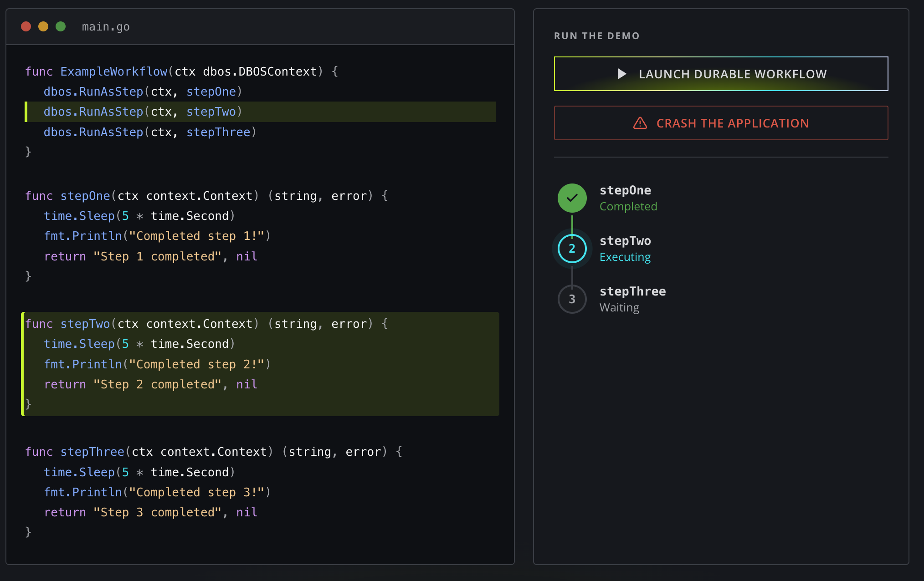Click the func stepTwo declaration line
This screenshot has width=924, height=581.
click(x=207, y=324)
